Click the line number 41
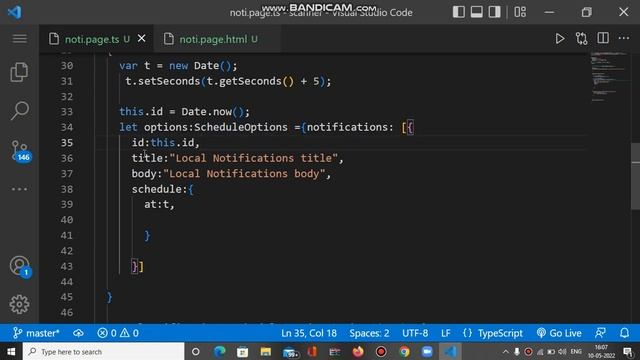Viewport: 640px width, 360px height. point(67,235)
